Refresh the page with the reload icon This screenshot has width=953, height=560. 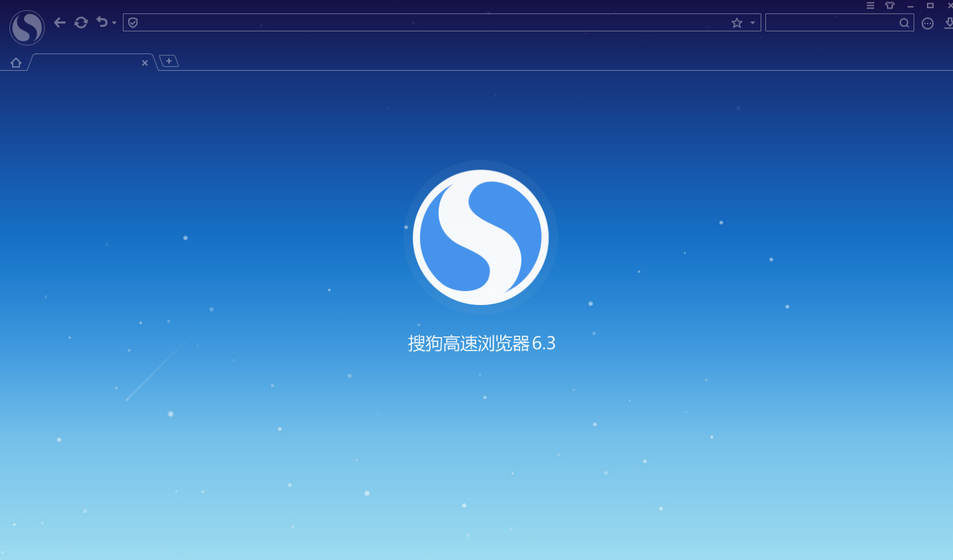point(81,23)
